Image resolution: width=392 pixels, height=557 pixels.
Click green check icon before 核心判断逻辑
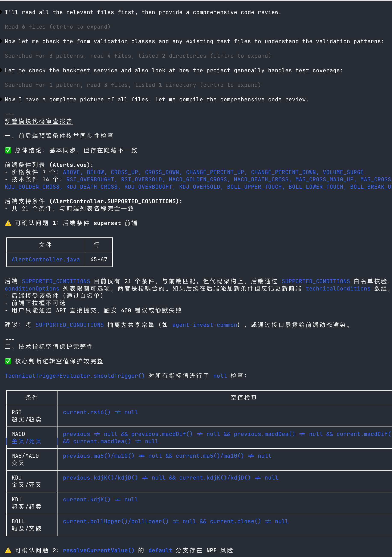(8, 361)
